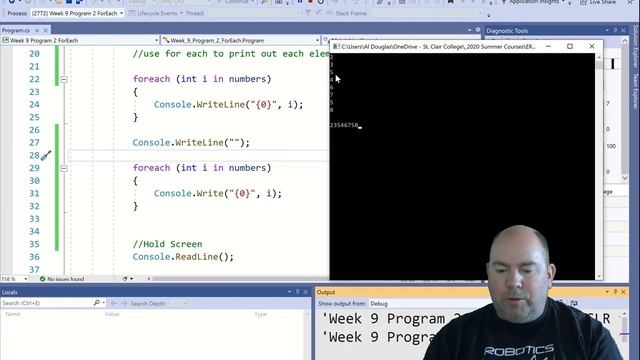Go to previous Locals search result arrow
This screenshot has width=640, height=360.
114,303
